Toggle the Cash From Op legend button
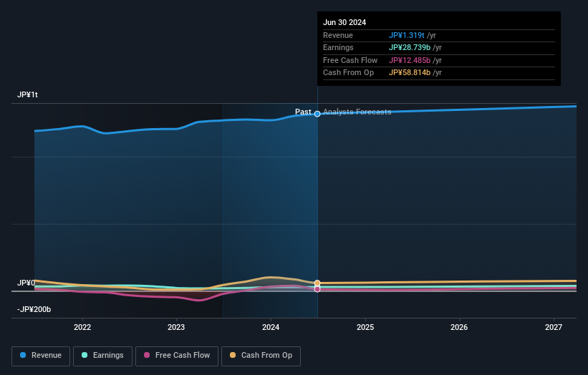The image size is (588, 375). tap(261, 356)
